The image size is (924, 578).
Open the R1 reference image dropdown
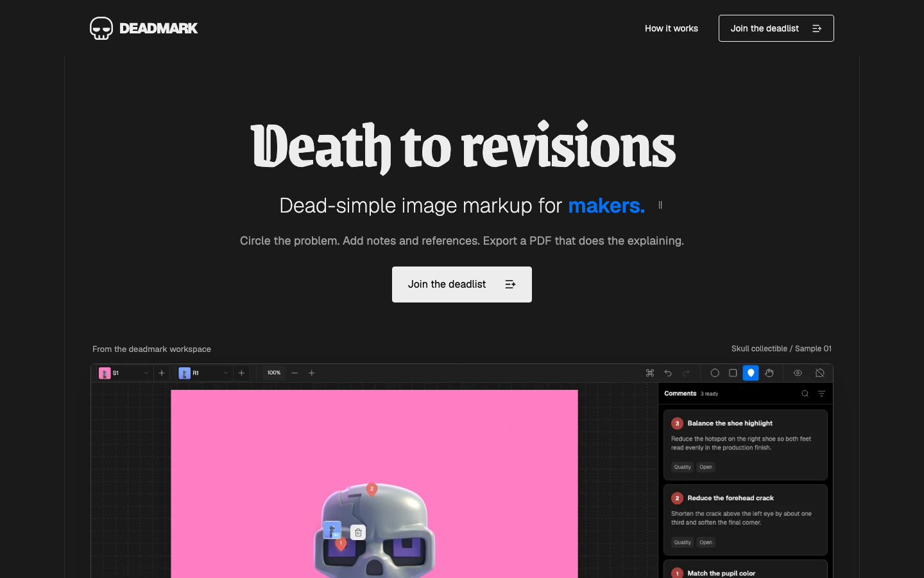[x=205, y=373]
